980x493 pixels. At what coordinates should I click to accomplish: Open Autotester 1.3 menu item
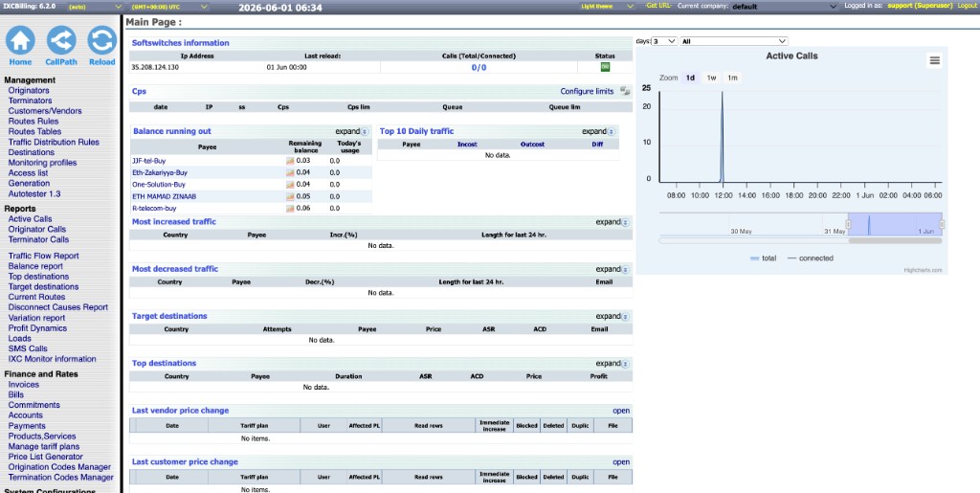[x=34, y=193]
